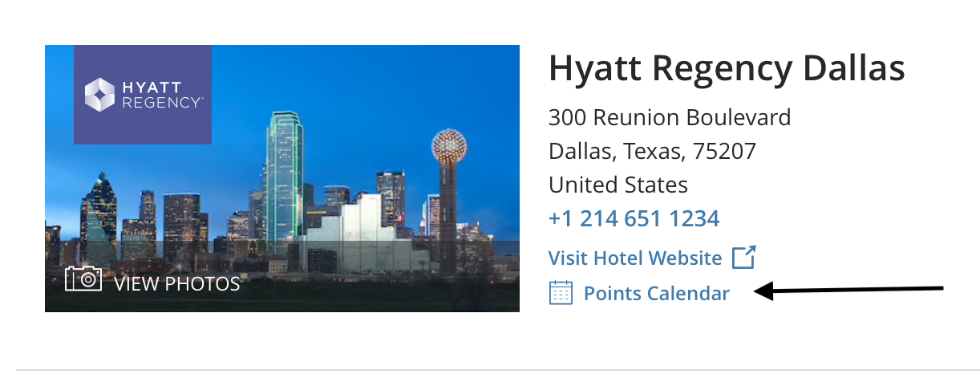Click the camera icon on the photo
The width and height of the screenshot is (980, 374).
[x=83, y=278]
